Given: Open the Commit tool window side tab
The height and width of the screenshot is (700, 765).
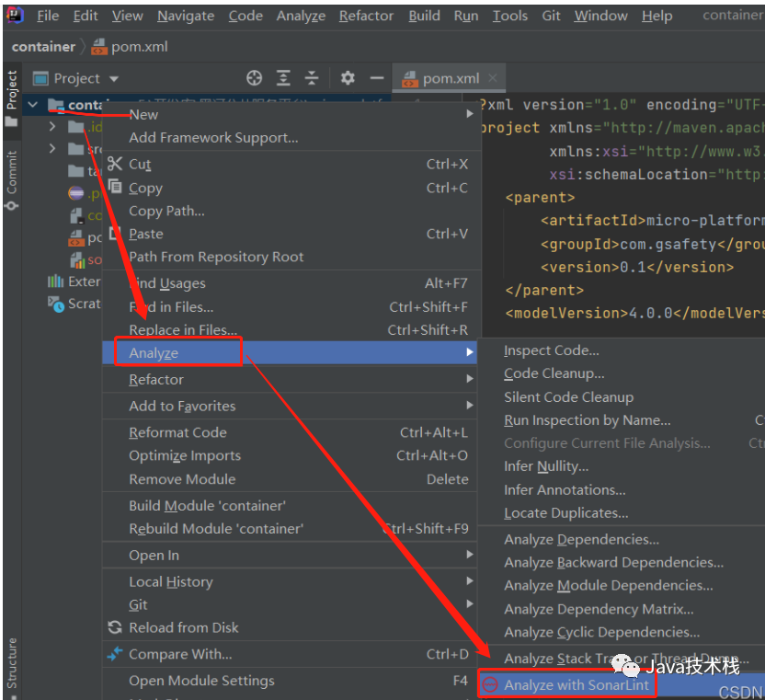Looking at the screenshot, I should (x=12, y=179).
